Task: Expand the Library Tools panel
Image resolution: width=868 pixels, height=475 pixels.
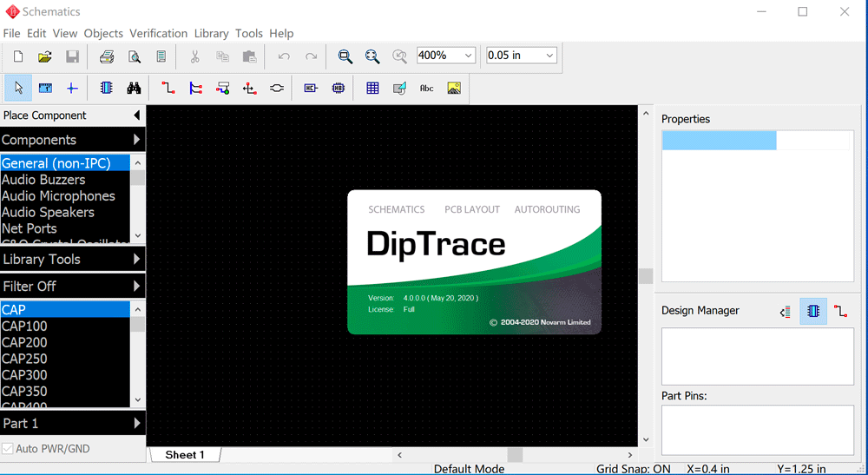Action: [72, 259]
